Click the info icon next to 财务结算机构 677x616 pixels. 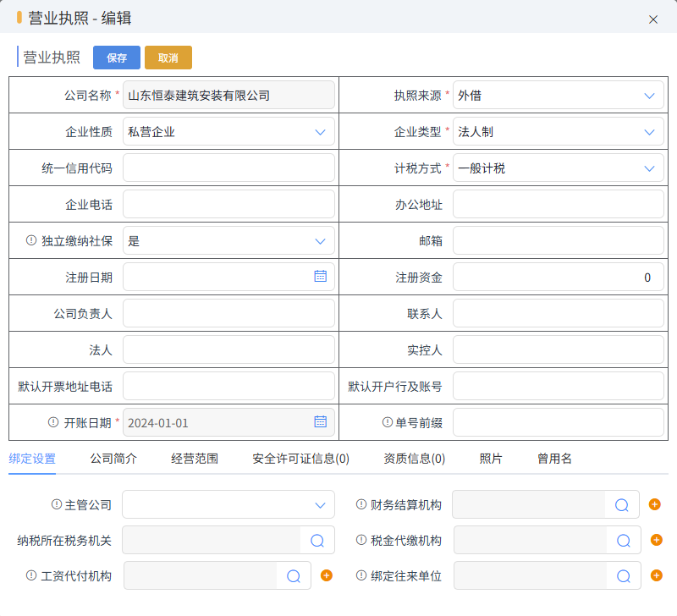(361, 504)
